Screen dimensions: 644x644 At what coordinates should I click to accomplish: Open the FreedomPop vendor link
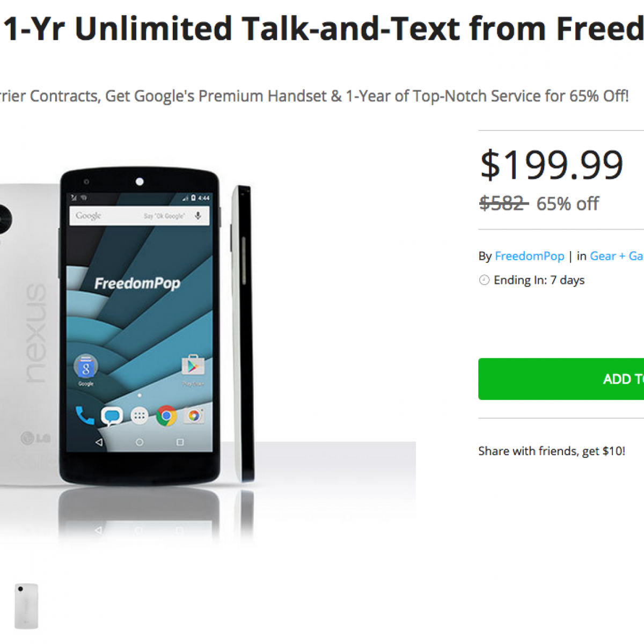tap(529, 256)
